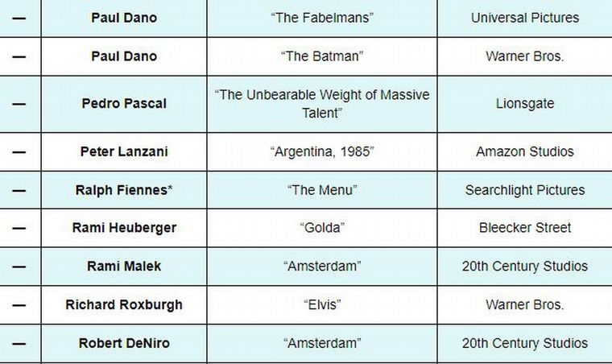Select the Robert DeNiro name cell
Image resolution: width=612 pixels, height=364 pixels.
tap(124, 343)
